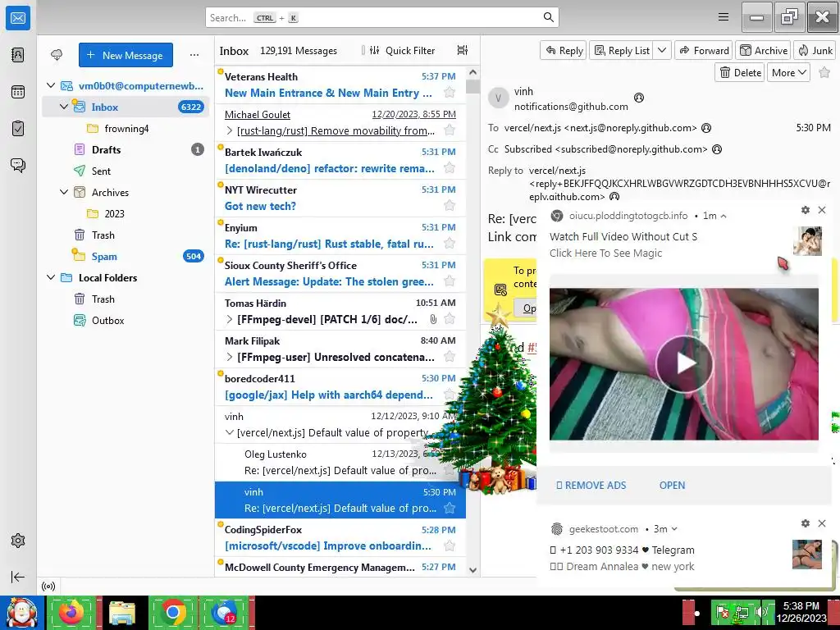Collapse the spaces toolbar arrow
Viewport: 840px width, 630px height.
[18, 577]
